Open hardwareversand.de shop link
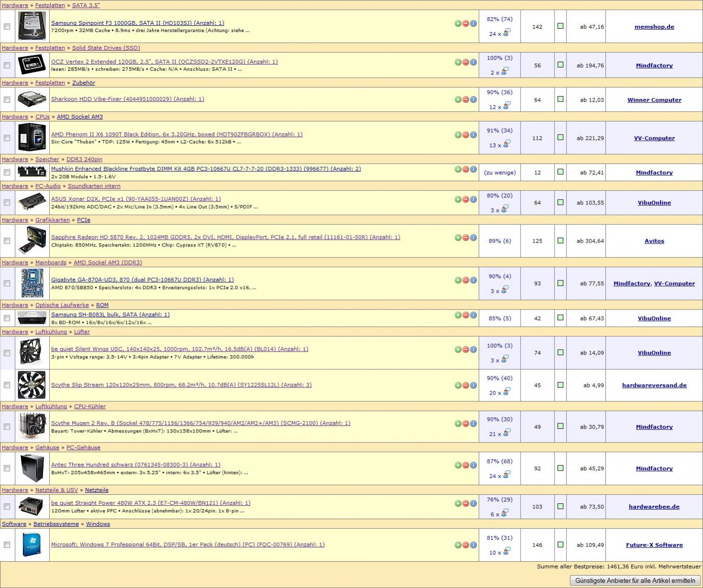Image resolution: width=703 pixels, height=588 pixels. click(654, 385)
